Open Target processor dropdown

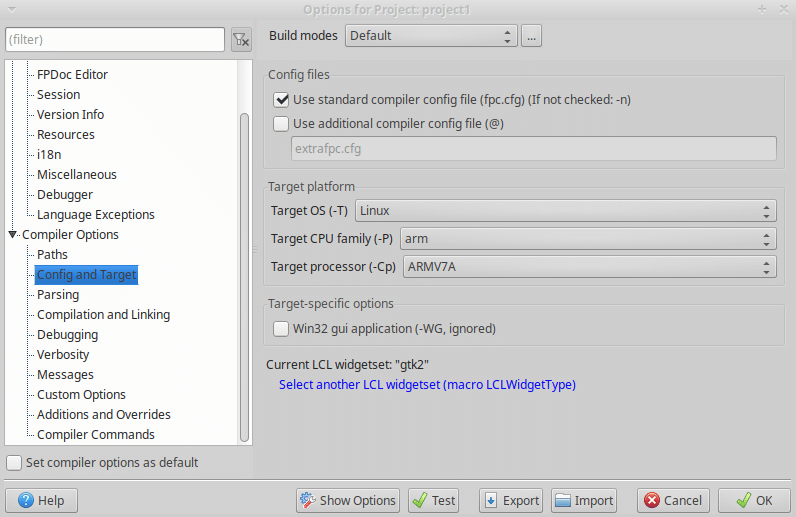(x=589, y=267)
